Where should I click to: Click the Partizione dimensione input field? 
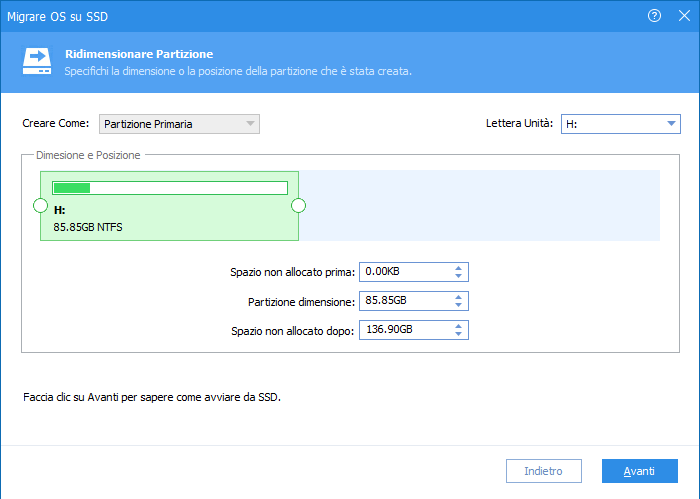pos(403,301)
